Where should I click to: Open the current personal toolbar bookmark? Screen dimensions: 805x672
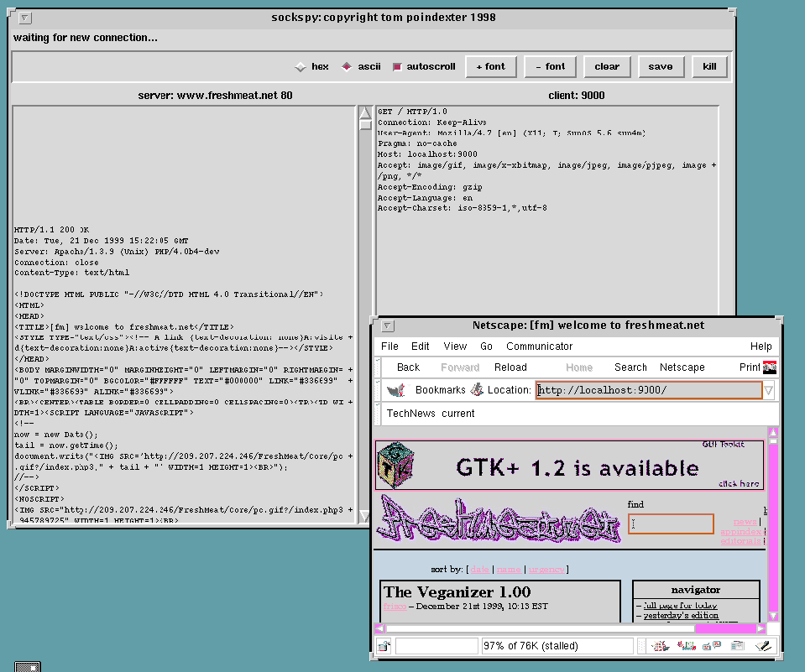click(458, 414)
